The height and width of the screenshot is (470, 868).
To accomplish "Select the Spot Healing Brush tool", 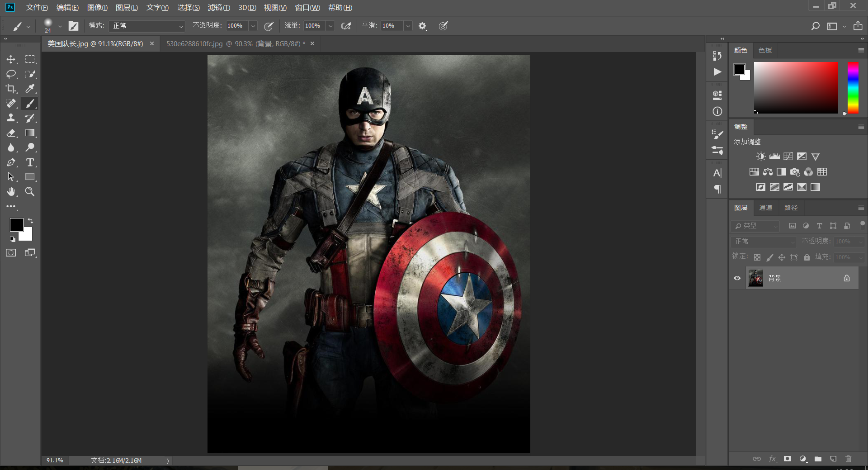I will point(11,104).
